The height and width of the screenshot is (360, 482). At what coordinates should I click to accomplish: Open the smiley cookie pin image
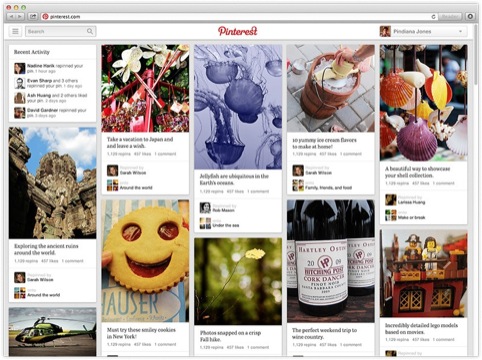tap(145, 261)
